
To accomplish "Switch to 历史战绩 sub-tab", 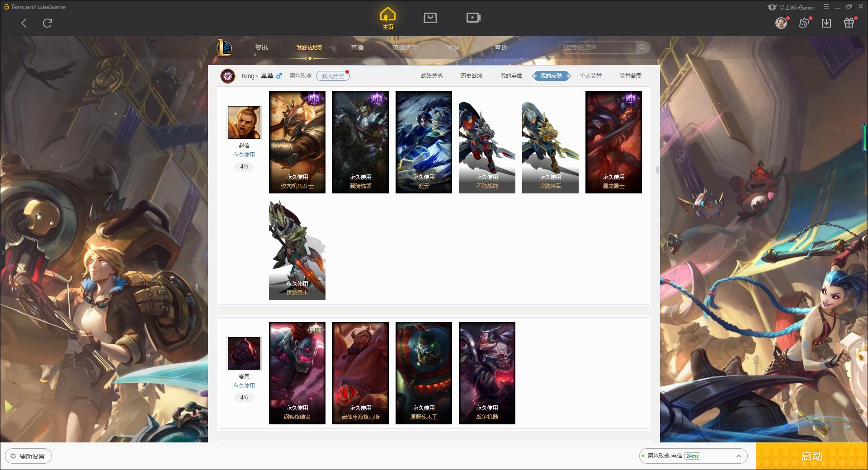I will (x=472, y=76).
